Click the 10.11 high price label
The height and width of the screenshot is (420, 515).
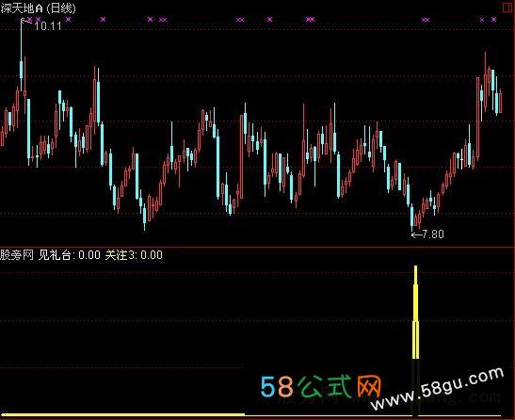click(48, 26)
